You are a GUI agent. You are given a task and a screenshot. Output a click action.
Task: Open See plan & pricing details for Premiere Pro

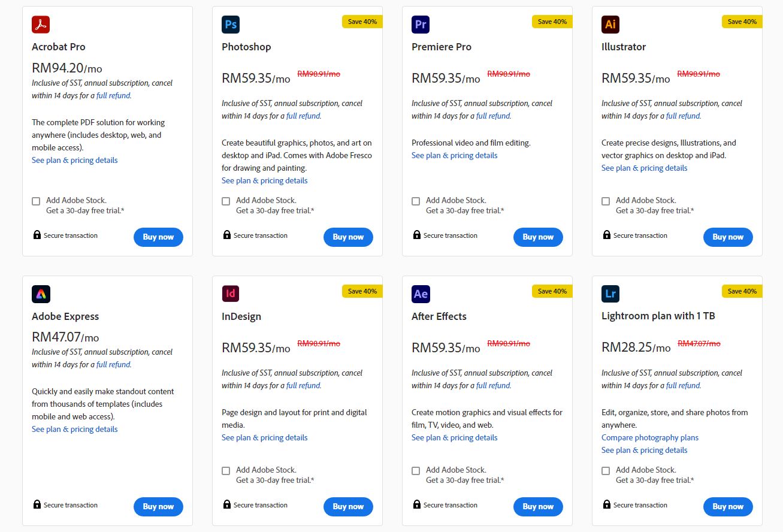[x=455, y=156]
